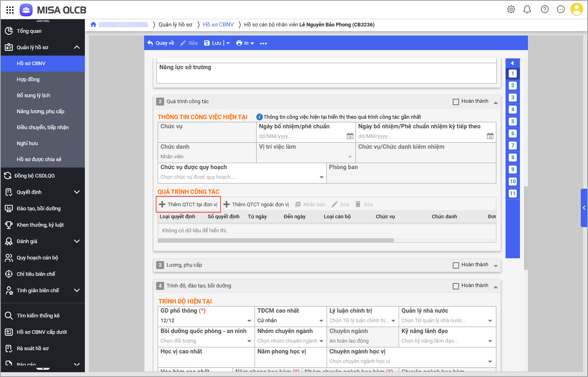Open Hợp đồng in the sidebar
588x377 pixels.
click(x=28, y=80)
